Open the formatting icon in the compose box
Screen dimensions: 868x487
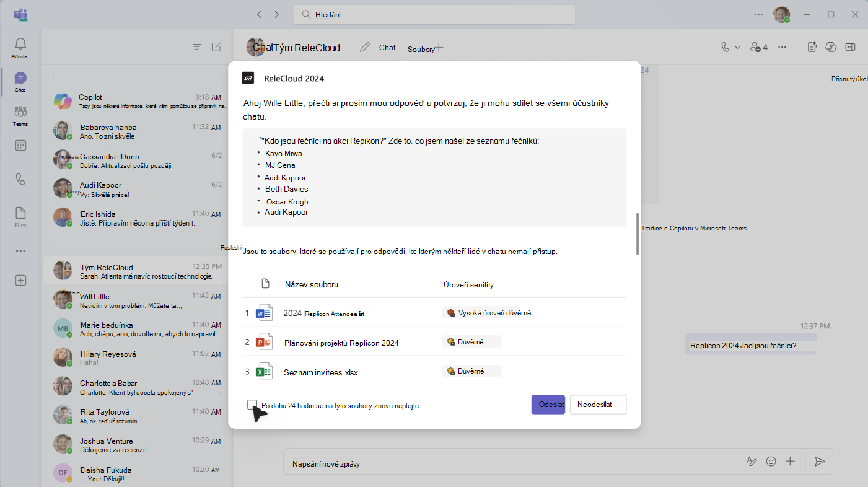pyautogui.click(x=752, y=461)
